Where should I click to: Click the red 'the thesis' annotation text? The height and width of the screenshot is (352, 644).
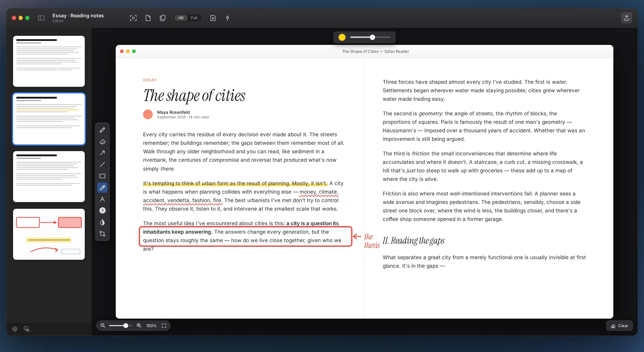pyautogui.click(x=372, y=241)
